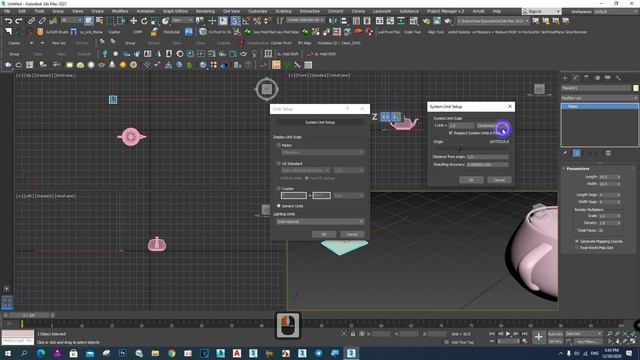640x360 pixels.
Task: Select the Plane entry in modifier stack
Action: pos(600,106)
